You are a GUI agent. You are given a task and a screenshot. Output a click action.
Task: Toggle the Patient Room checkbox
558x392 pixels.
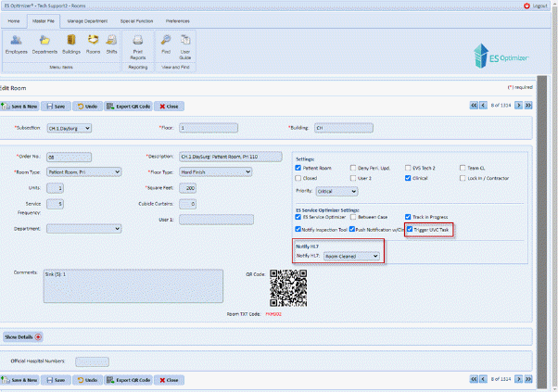coord(298,167)
